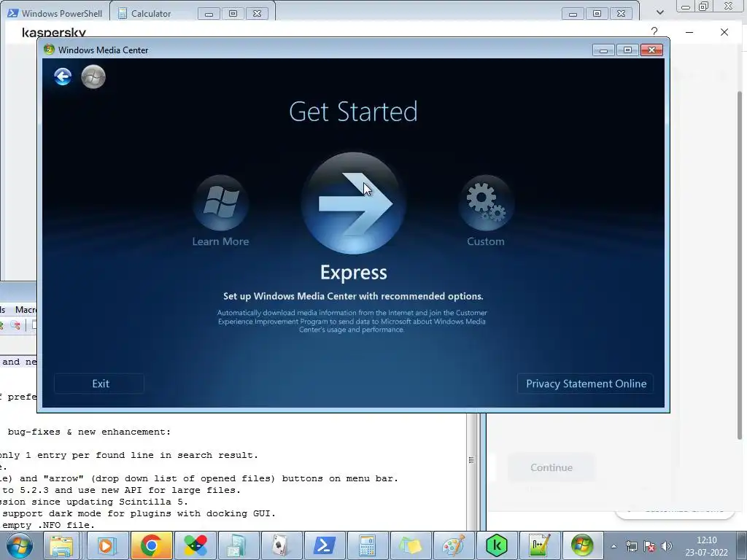Click the Kaspersky window vertical scrollbar
Image resolution: width=747 pixels, height=560 pixels.
(x=740, y=265)
